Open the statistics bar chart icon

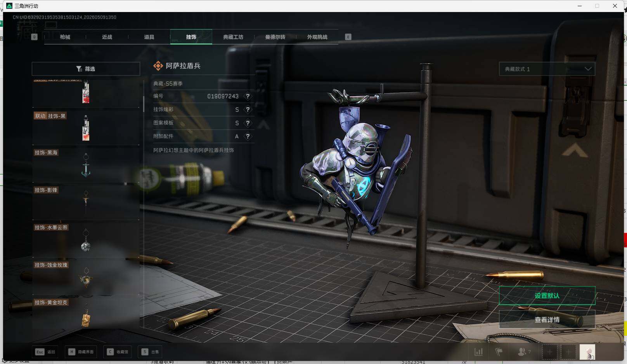[479, 352]
